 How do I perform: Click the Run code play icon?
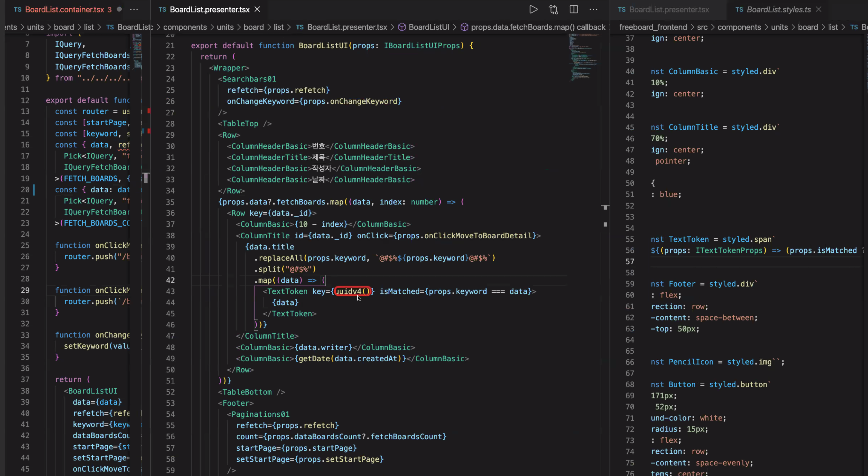533,10
